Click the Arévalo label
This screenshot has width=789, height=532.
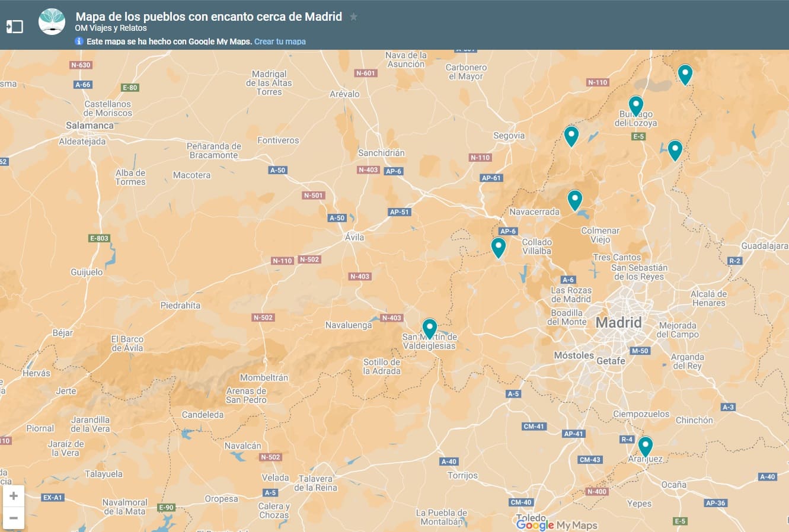[x=344, y=94]
